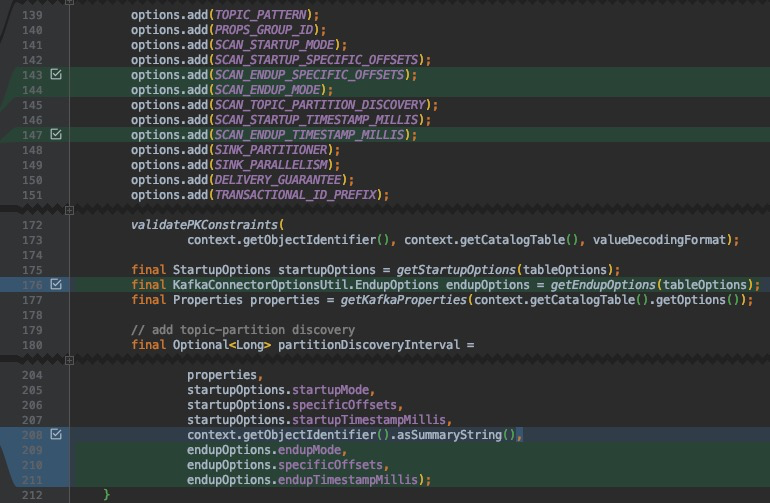Click DELIVERY_GUARANTEE constant on line 150
This screenshot has width=770, height=503.
coord(278,180)
